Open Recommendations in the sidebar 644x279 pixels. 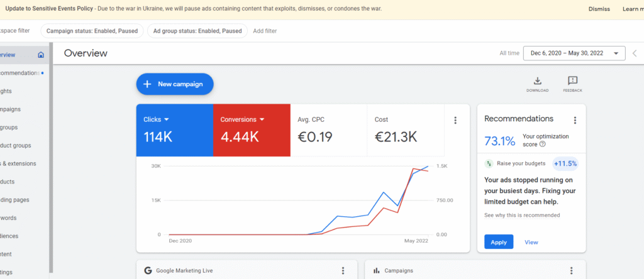pyautogui.click(x=21, y=73)
